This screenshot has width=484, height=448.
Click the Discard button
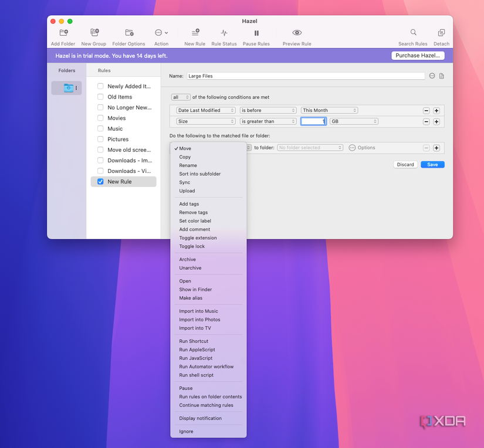tap(405, 164)
